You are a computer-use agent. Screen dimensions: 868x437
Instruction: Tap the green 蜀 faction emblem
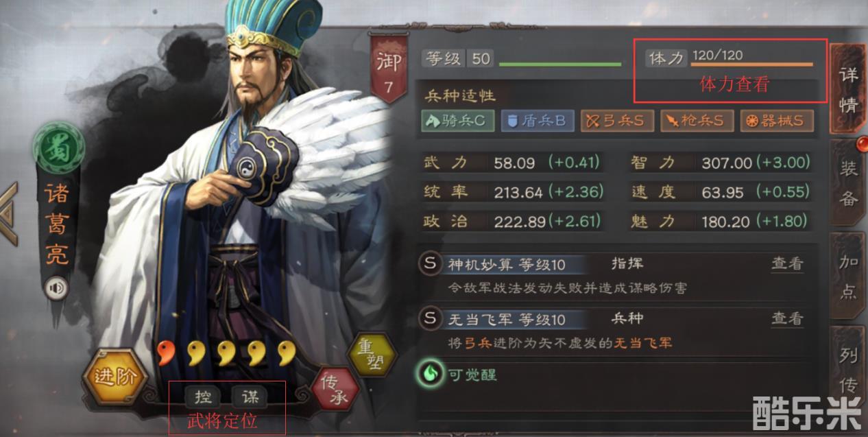[x=58, y=147]
